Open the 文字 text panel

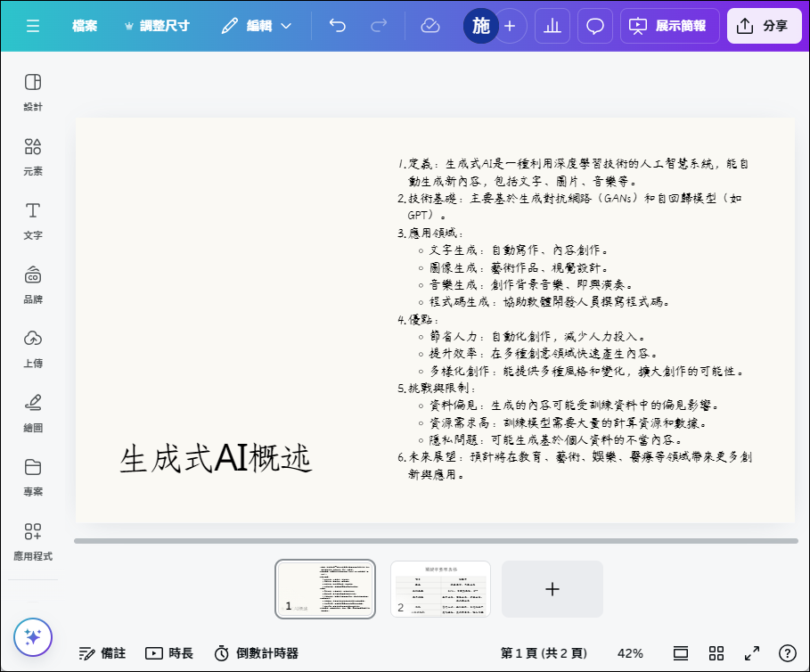(x=33, y=220)
